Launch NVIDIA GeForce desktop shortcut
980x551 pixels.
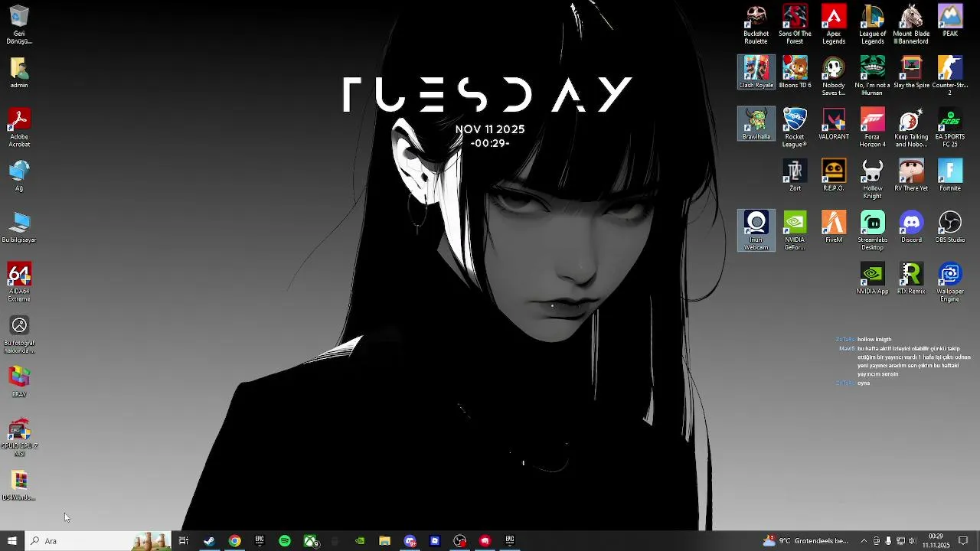click(x=795, y=230)
